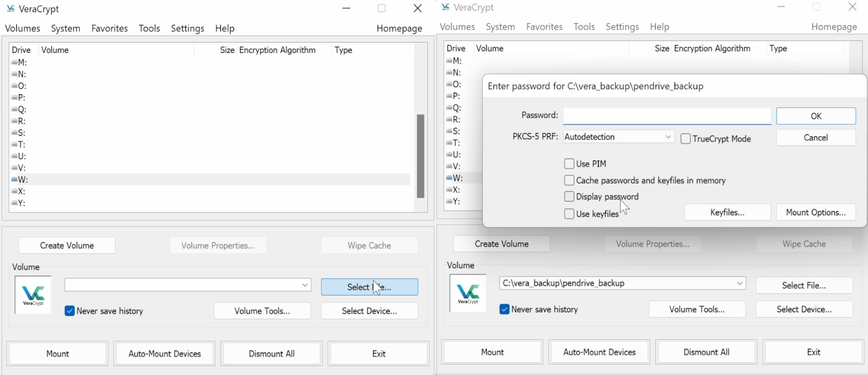Open Help menu in left window

[x=225, y=28]
